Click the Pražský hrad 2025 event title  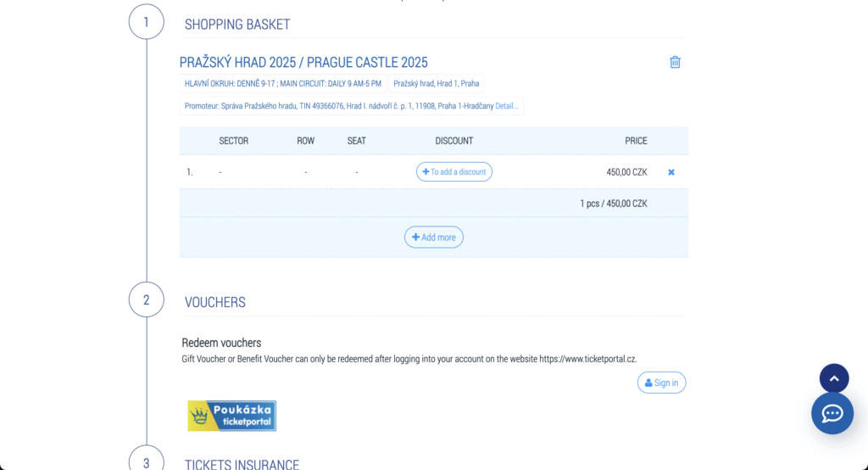303,62
